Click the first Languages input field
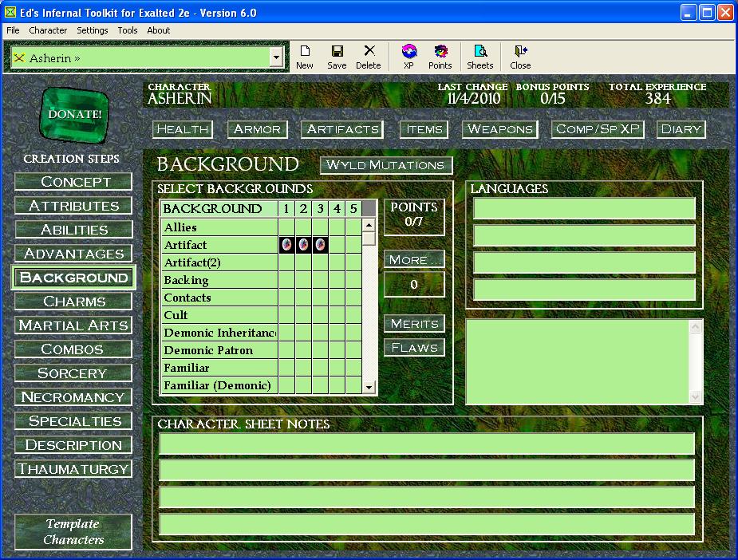The image size is (738, 560). [584, 208]
